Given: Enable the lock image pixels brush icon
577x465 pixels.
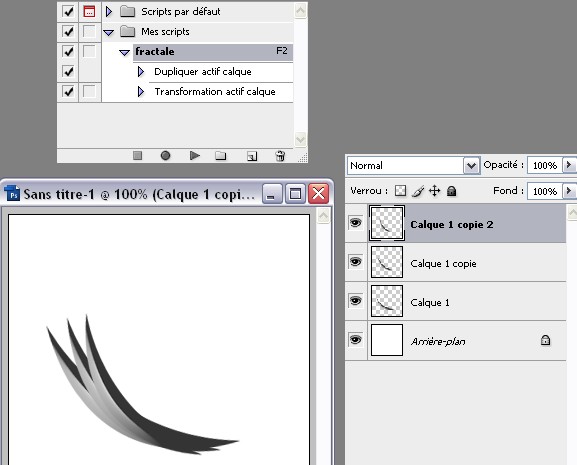Looking at the screenshot, I should tap(418, 191).
